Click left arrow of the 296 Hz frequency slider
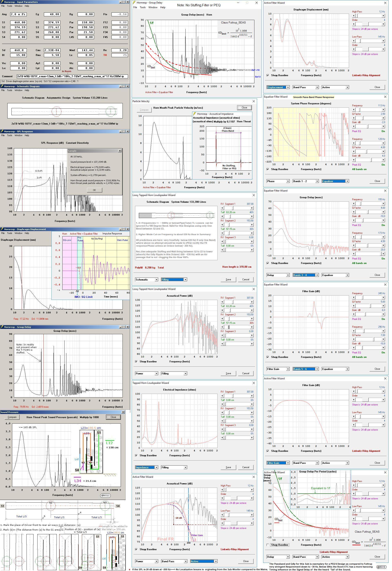Image resolution: width=392 pixels, height=571 pixels. click(x=354, y=331)
